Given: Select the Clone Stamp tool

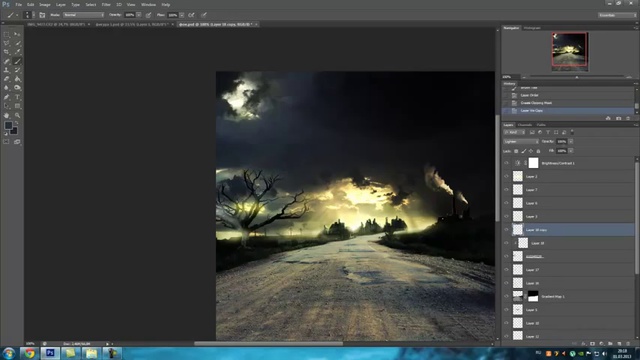Looking at the screenshot, I should (x=7, y=70).
